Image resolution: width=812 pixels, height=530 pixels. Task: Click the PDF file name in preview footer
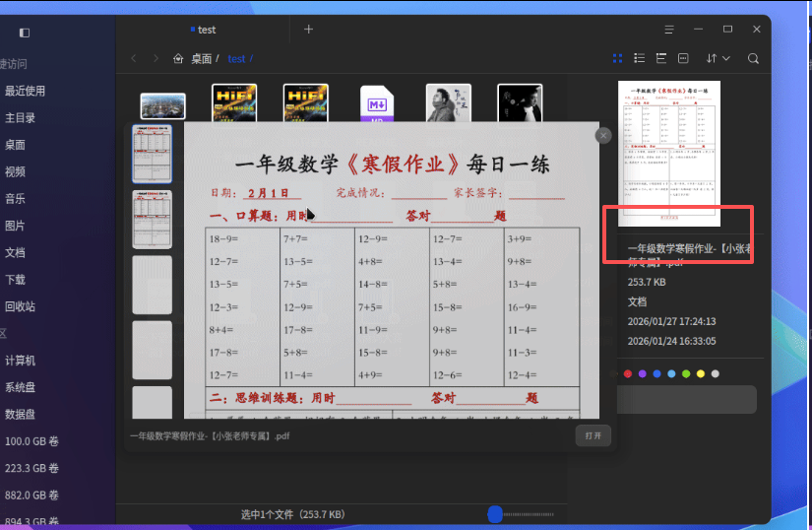coord(210,435)
